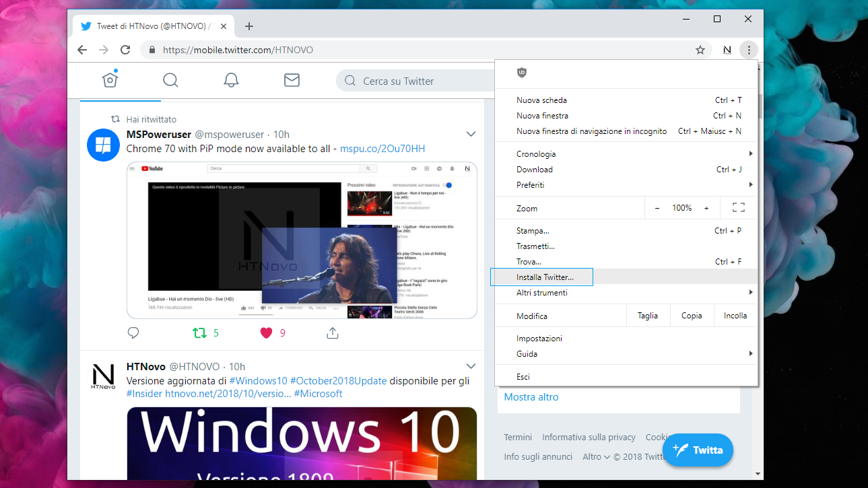Click the Twitta button
The height and width of the screenshot is (488, 868).
coord(698,450)
